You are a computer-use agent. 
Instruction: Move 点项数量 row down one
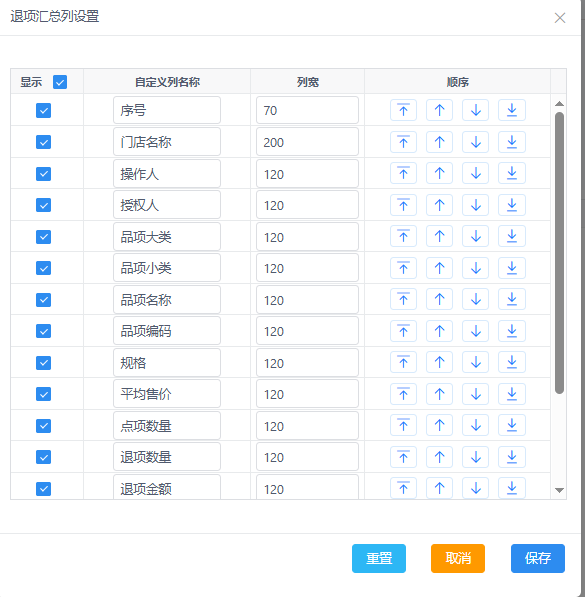click(x=476, y=425)
